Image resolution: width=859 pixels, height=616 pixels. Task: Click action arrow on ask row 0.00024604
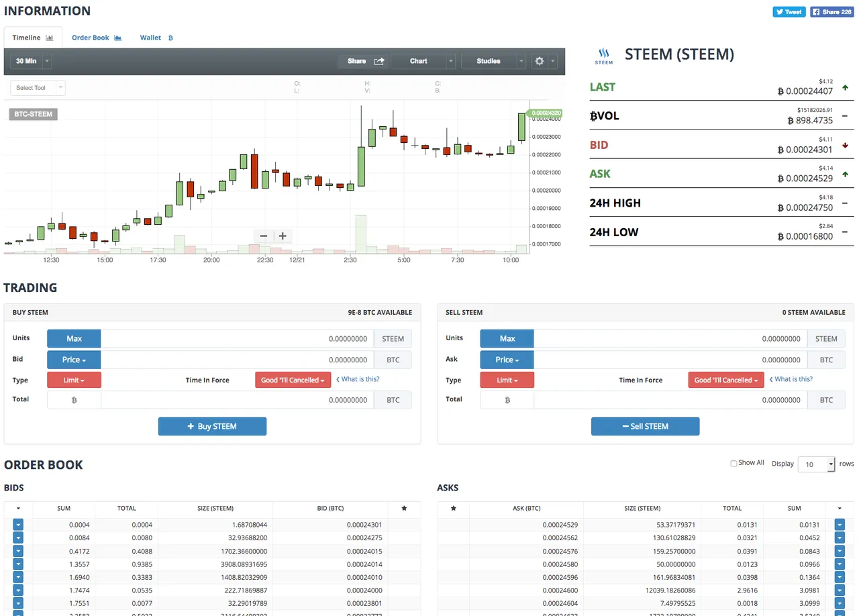(x=840, y=603)
